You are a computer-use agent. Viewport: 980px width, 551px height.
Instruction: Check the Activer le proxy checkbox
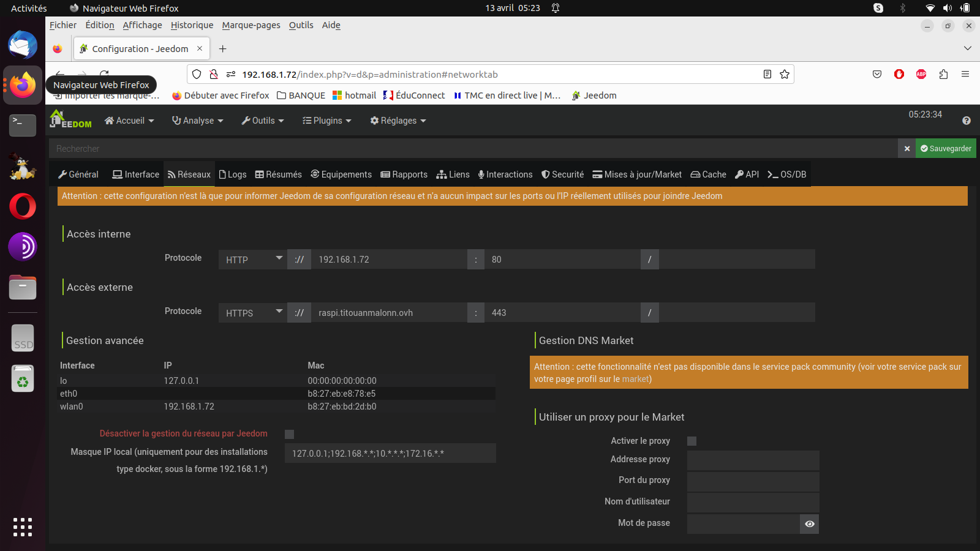tap(692, 441)
